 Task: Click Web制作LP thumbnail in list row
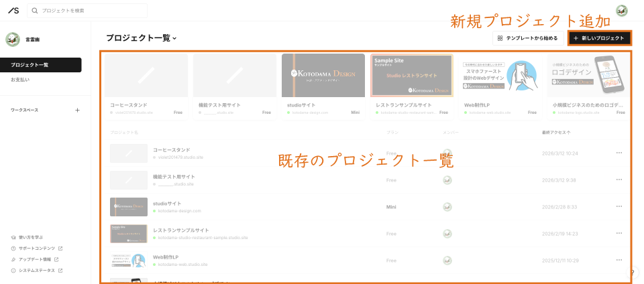click(x=129, y=261)
